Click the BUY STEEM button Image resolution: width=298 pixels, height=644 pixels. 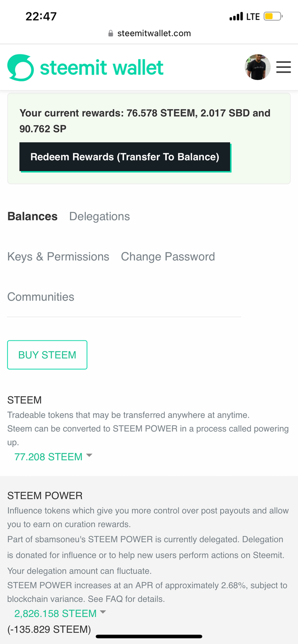pyautogui.click(x=47, y=355)
